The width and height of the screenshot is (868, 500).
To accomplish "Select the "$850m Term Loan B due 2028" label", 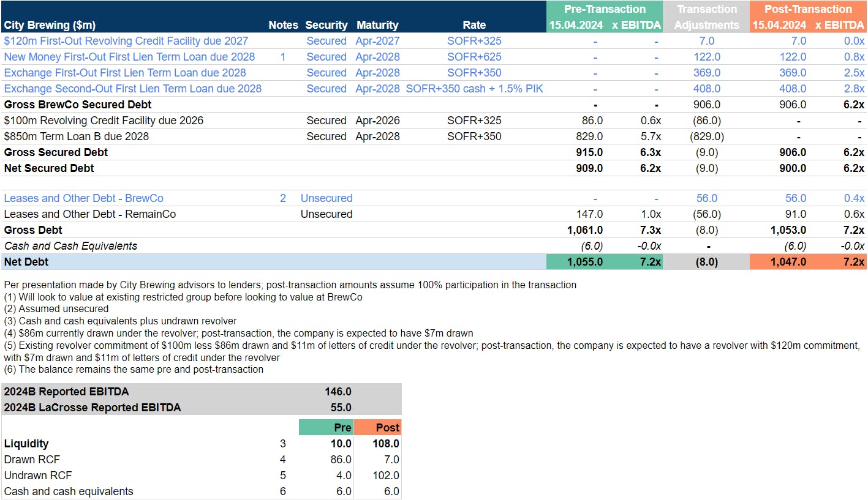I will (x=77, y=136).
